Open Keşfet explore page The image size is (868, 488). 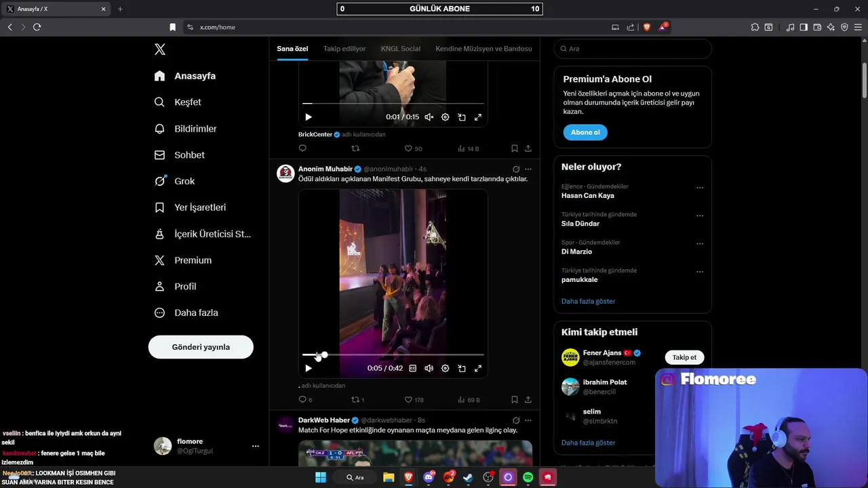pos(178,102)
